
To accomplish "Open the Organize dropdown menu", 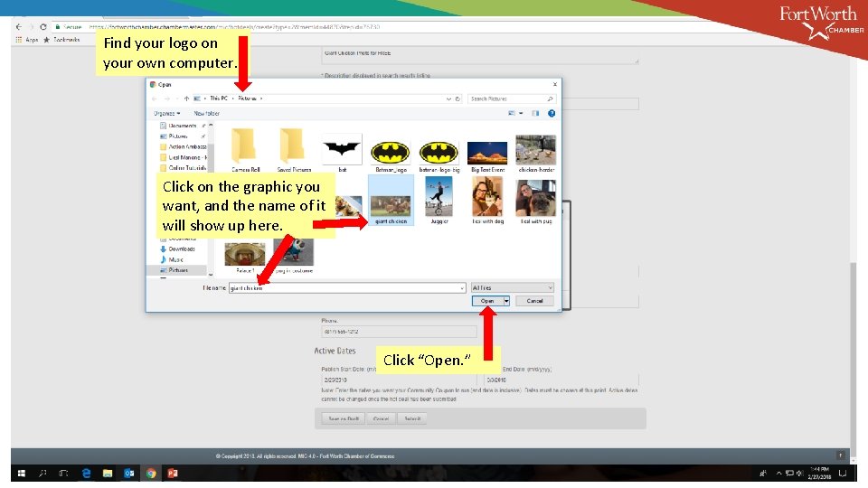I will point(166,113).
